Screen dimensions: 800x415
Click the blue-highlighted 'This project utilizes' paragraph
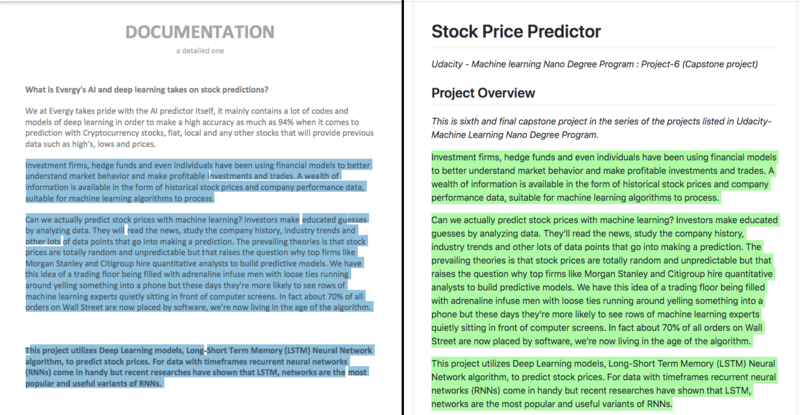point(199,367)
